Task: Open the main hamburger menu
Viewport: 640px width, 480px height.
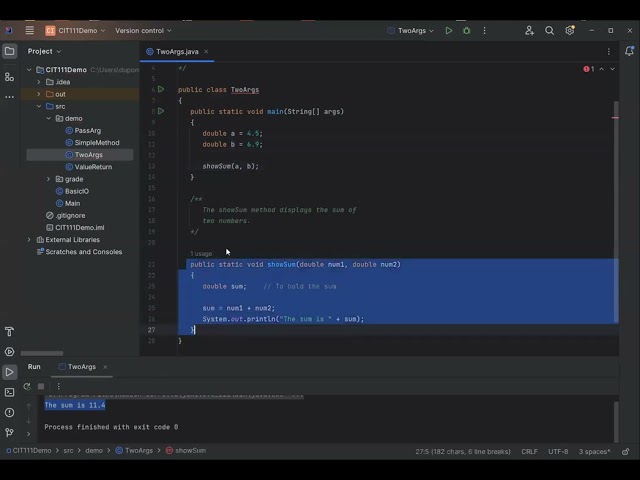Action: coord(29,31)
